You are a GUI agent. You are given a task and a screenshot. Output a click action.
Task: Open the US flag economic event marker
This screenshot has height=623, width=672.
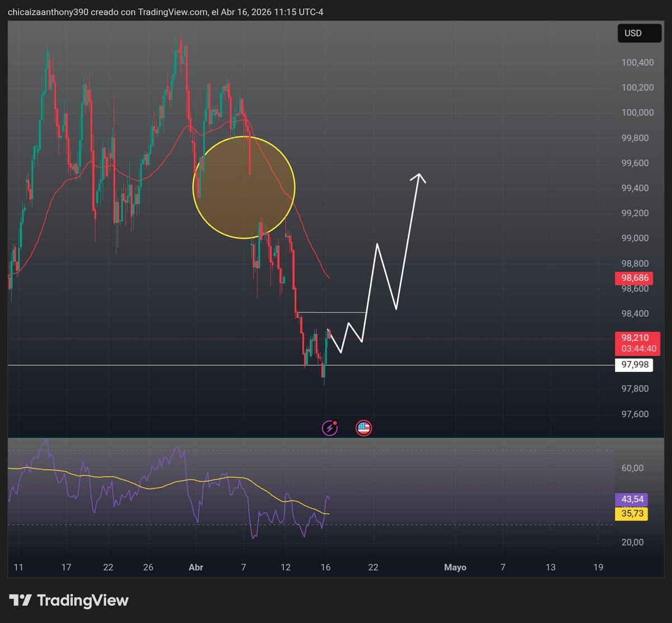pyautogui.click(x=364, y=427)
